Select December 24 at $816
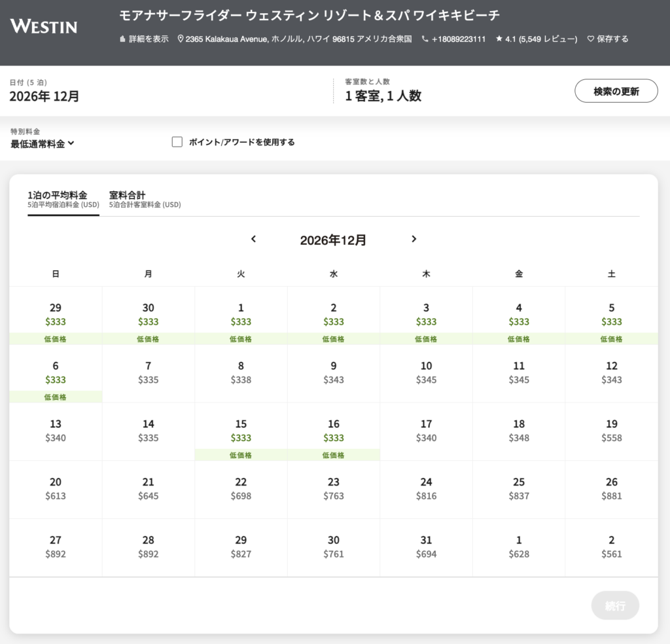This screenshot has height=644, width=670. (427, 490)
